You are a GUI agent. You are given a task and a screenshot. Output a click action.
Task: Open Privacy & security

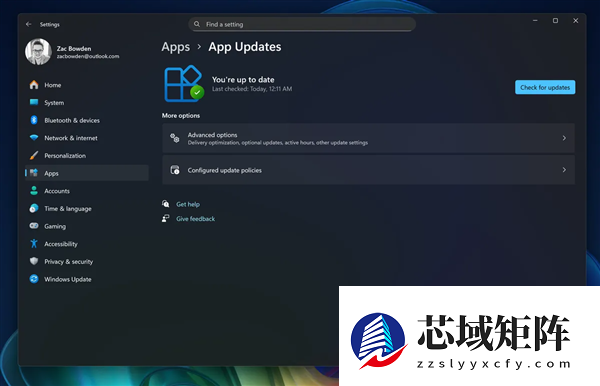(87, 261)
